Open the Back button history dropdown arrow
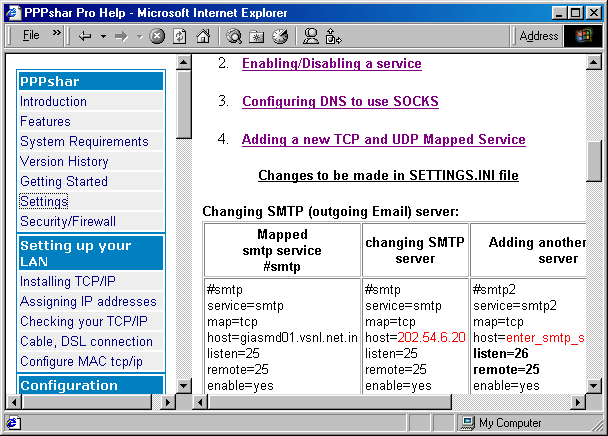 [x=104, y=36]
